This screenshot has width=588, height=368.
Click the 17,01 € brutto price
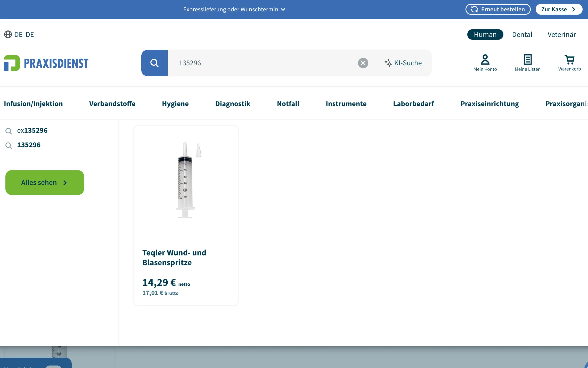pyautogui.click(x=160, y=293)
